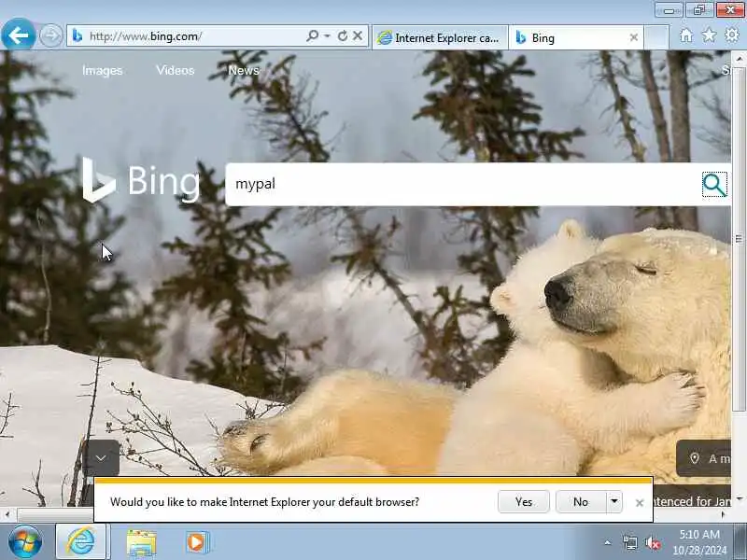Click the vertical scrollbar thumb
This screenshot has height=560, width=747.
pyautogui.click(x=739, y=239)
